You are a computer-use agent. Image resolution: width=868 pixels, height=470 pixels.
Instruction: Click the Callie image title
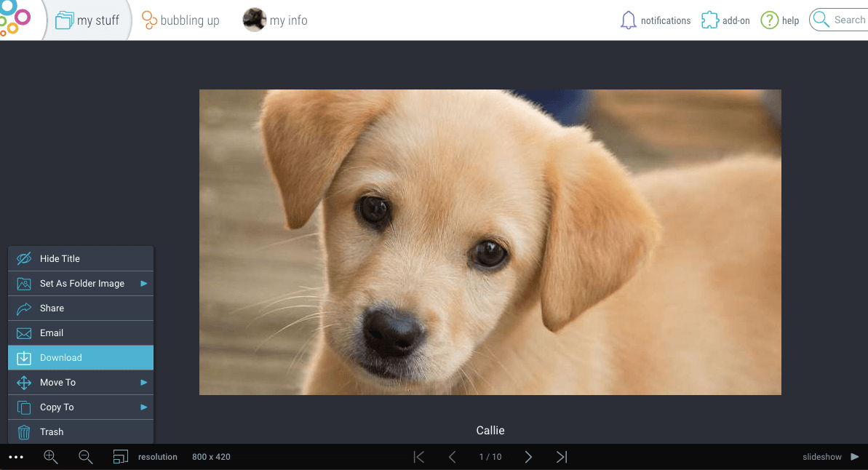click(490, 431)
